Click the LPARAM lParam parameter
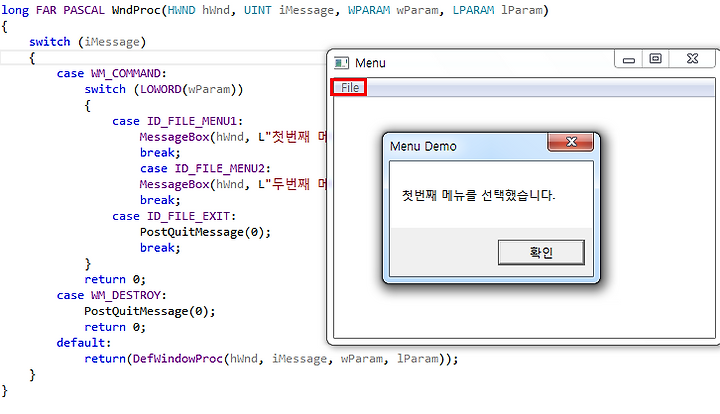The width and height of the screenshot is (720, 414). [x=497, y=10]
